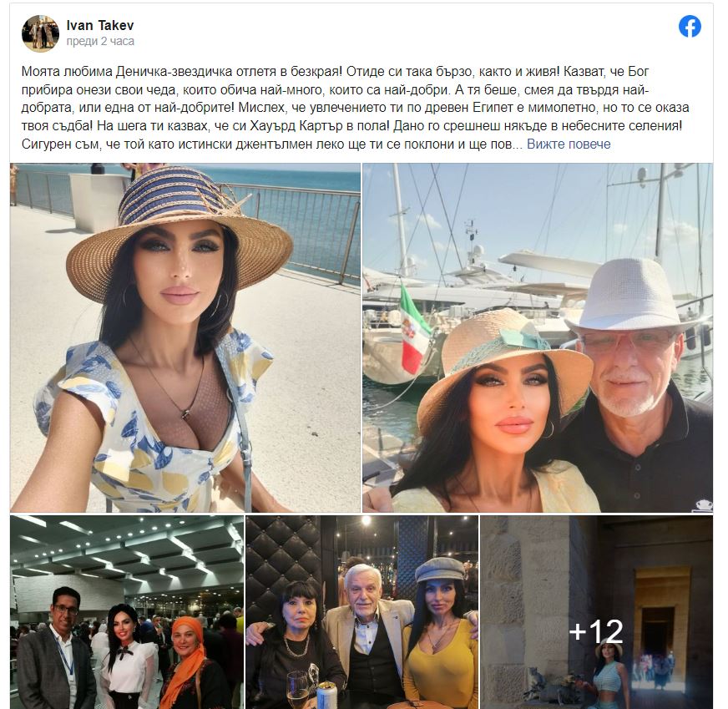Click the post text paragraph

tap(355, 108)
